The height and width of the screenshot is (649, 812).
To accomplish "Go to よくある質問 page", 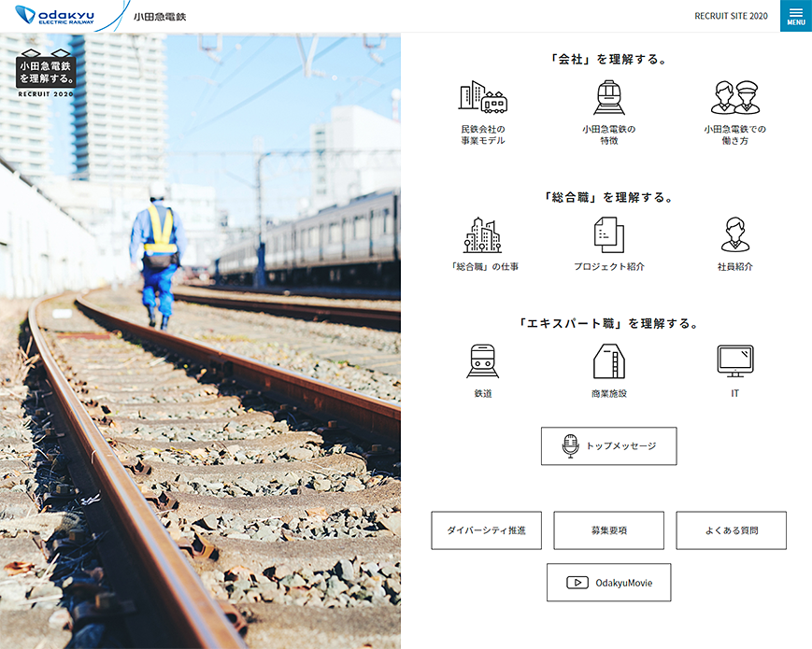I will [731, 530].
